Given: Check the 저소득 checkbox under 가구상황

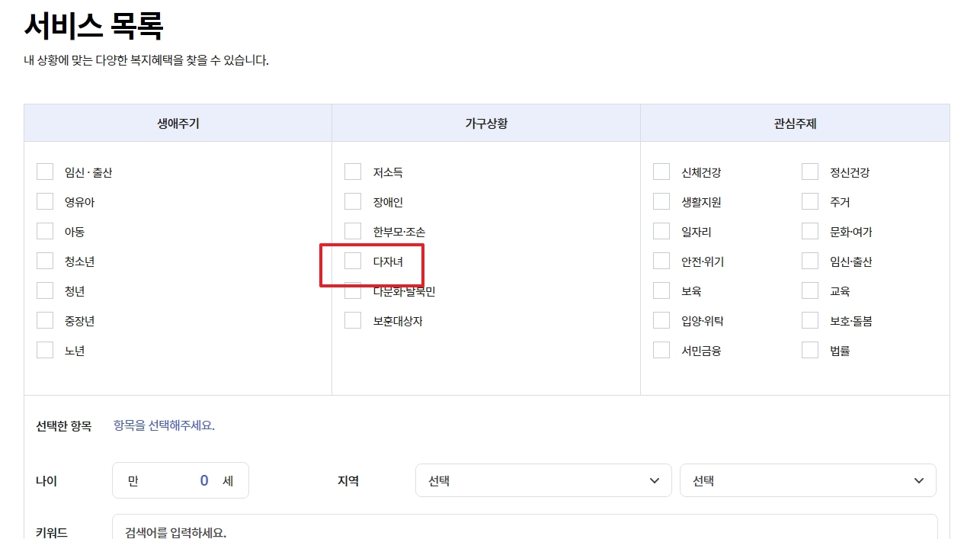Looking at the screenshot, I should point(353,172).
